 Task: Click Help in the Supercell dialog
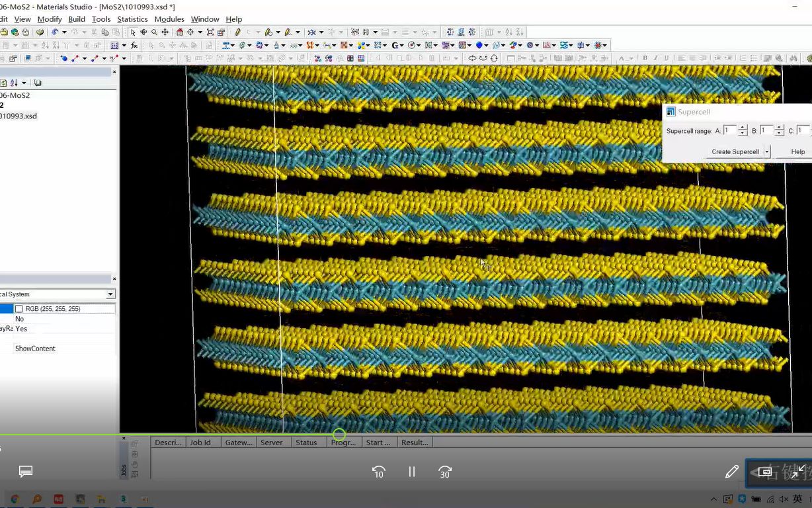[x=797, y=151]
